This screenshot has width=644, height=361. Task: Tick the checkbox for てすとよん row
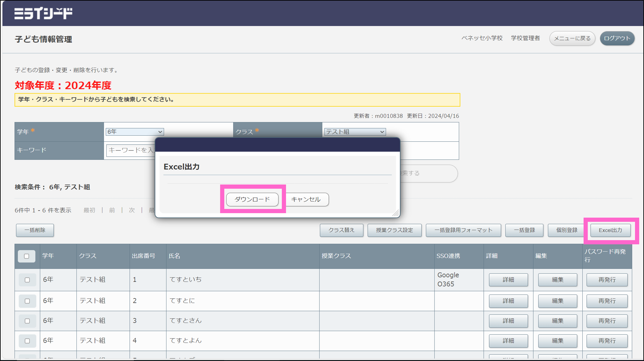point(27,341)
